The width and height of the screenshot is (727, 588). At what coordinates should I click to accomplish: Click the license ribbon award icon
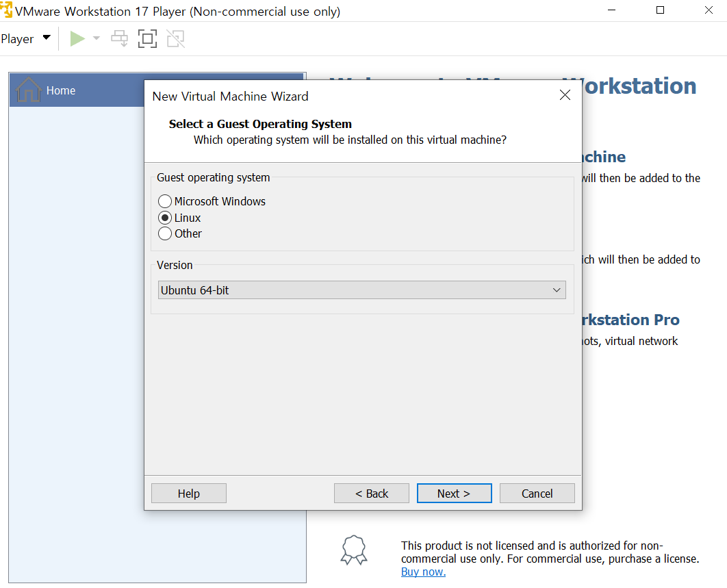[x=354, y=550]
